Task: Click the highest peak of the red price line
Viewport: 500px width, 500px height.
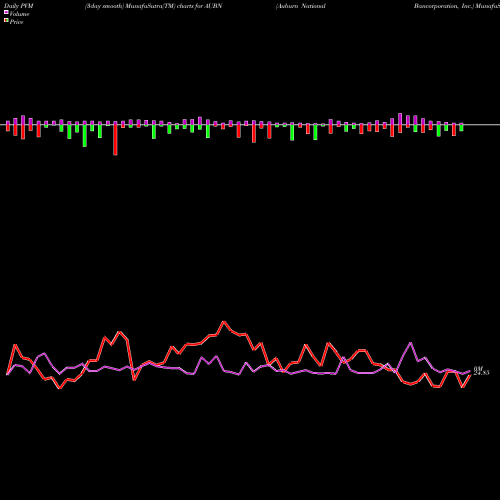Action: click(224, 322)
